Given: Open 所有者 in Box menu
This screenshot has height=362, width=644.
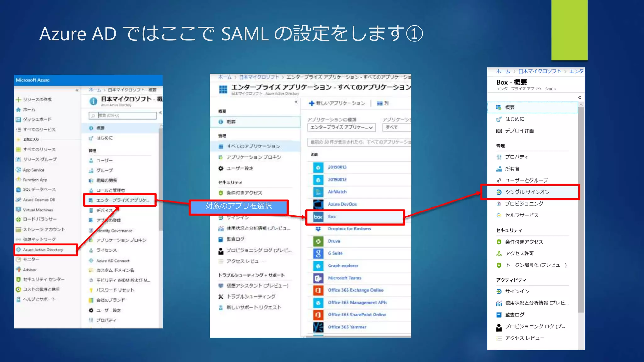Looking at the screenshot, I should (512, 169).
